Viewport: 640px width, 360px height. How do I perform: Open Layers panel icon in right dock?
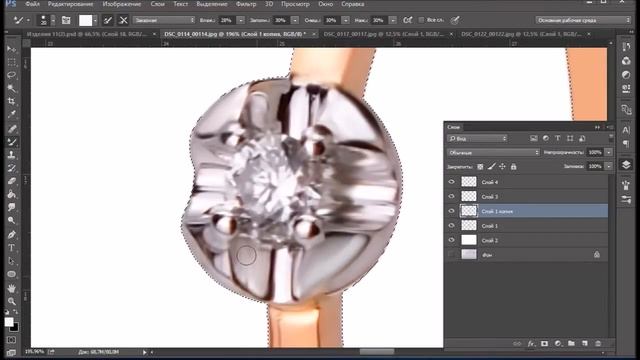pyautogui.click(x=626, y=164)
